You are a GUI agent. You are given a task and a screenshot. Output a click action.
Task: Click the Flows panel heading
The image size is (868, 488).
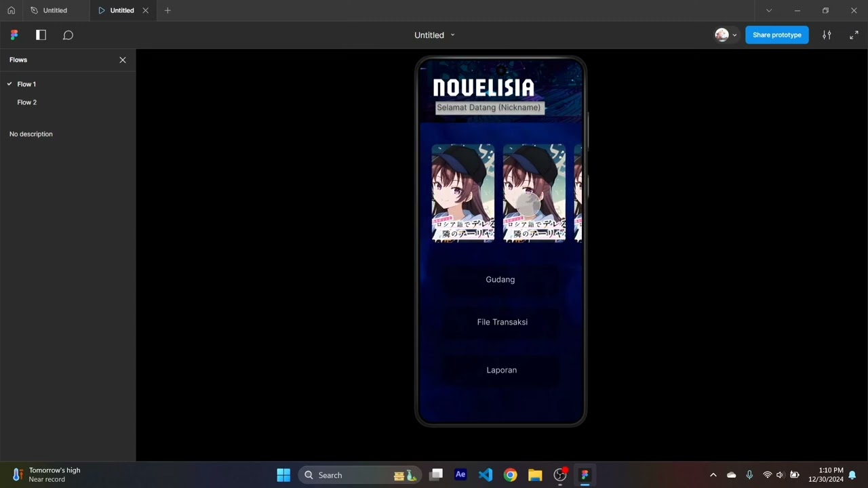(18, 60)
